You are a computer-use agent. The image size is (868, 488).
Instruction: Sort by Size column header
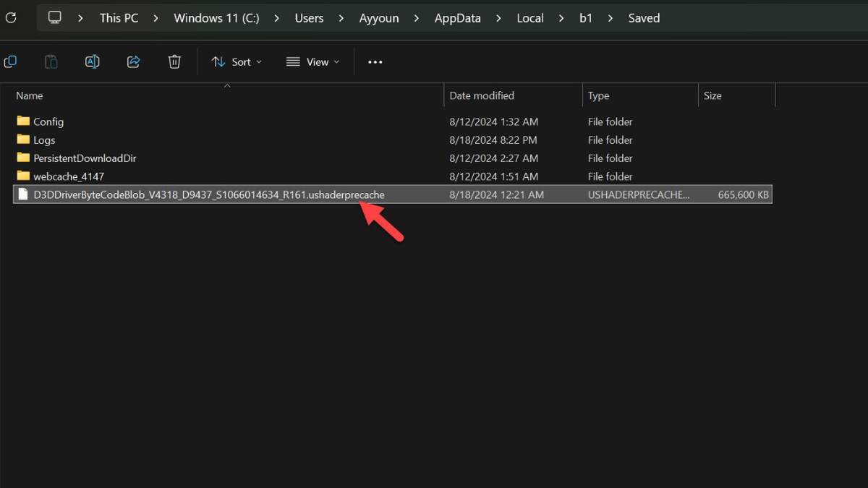(712, 95)
